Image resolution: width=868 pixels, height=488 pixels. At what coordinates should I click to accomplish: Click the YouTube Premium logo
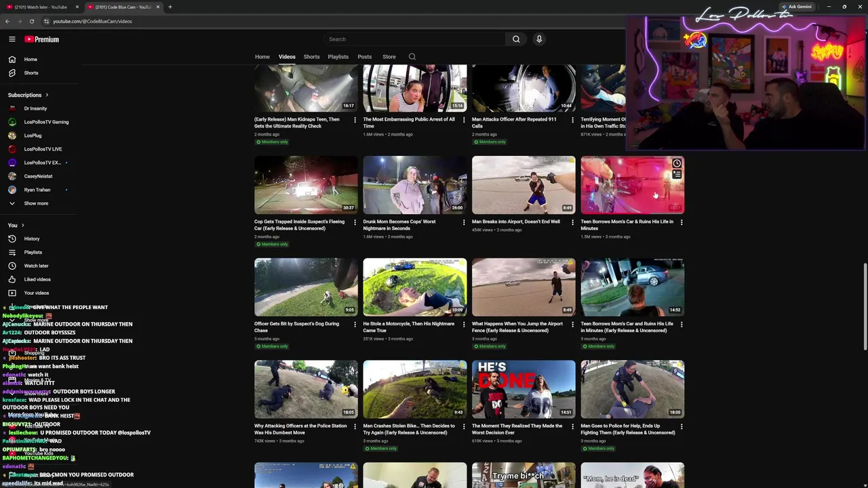coord(42,39)
